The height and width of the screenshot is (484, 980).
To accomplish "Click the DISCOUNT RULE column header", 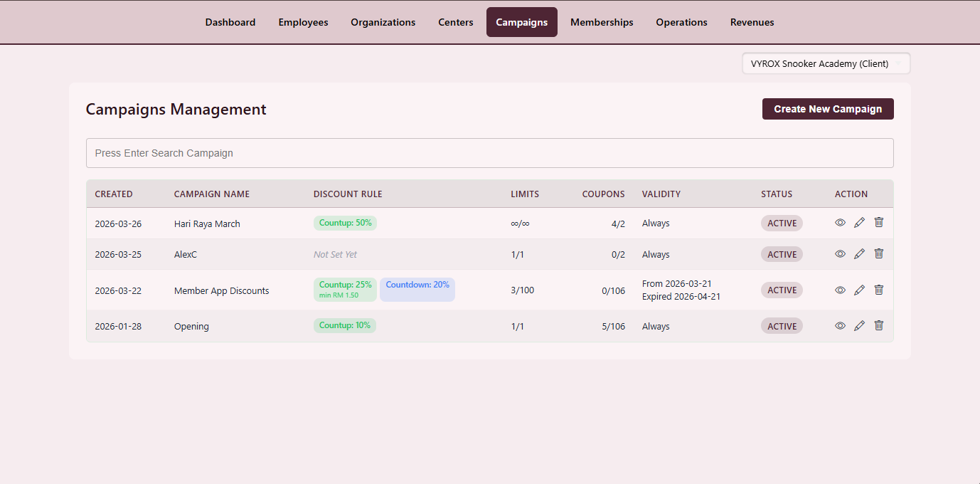I will 348,194.
